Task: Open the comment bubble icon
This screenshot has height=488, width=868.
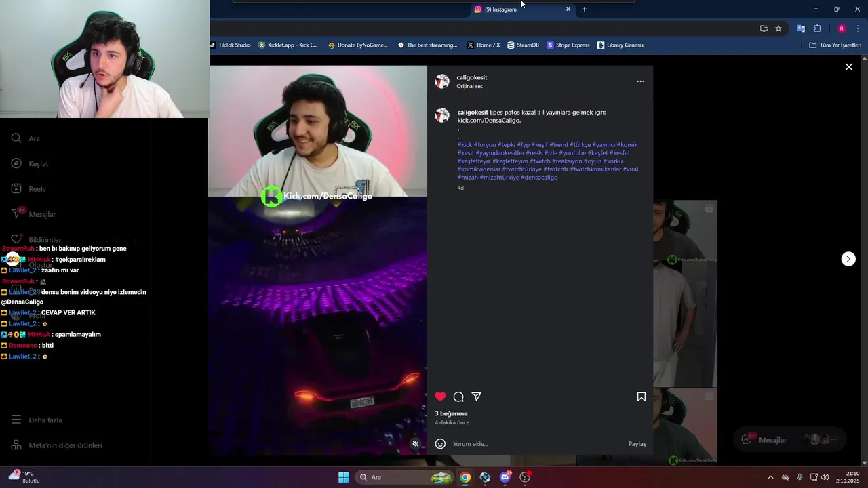Action: tap(458, 396)
